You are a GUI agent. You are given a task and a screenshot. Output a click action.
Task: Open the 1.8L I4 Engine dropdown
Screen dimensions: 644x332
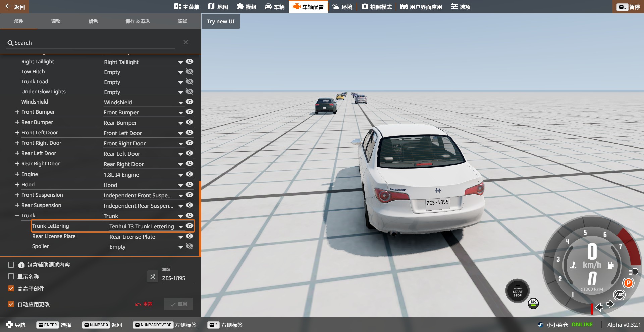pos(144,175)
